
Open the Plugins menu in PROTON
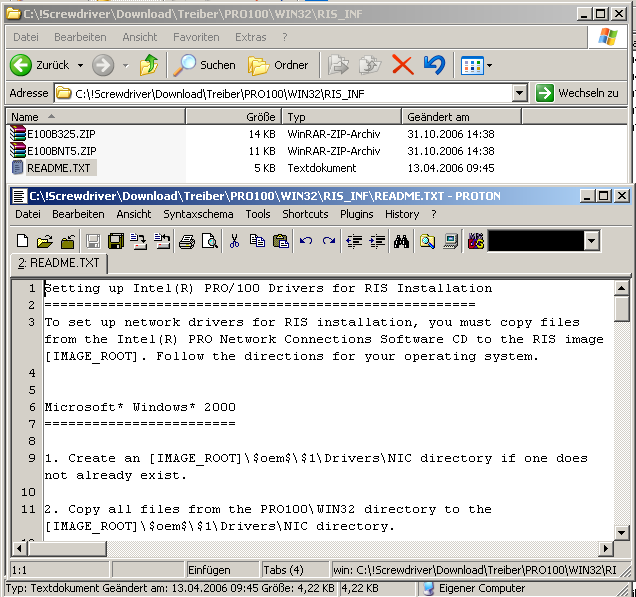click(x=356, y=214)
